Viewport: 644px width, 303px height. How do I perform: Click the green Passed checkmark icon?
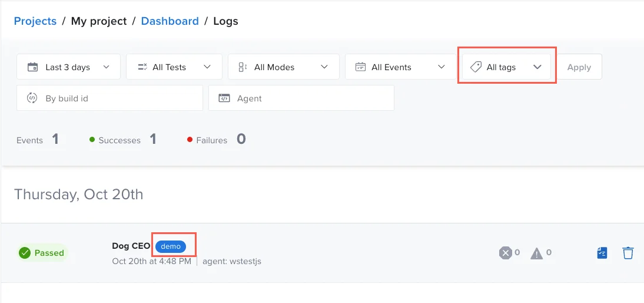[x=25, y=253]
